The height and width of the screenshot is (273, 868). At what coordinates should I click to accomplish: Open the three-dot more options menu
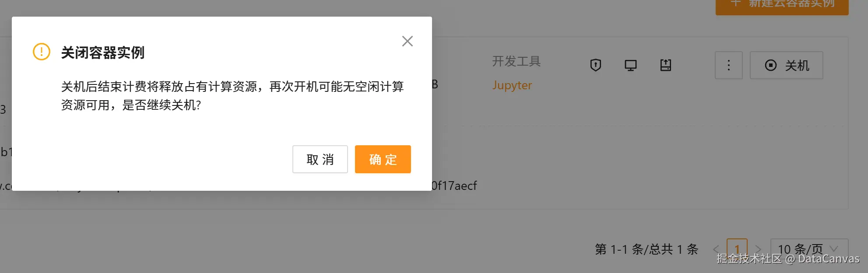point(729,65)
